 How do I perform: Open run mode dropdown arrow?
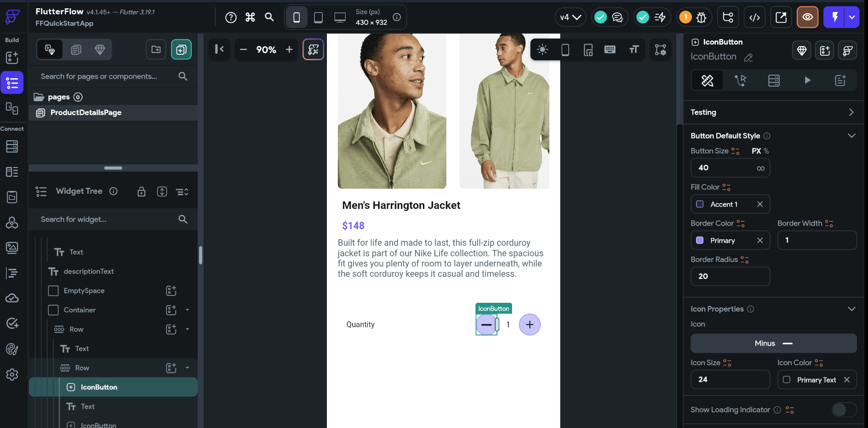(x=852, y=17)
